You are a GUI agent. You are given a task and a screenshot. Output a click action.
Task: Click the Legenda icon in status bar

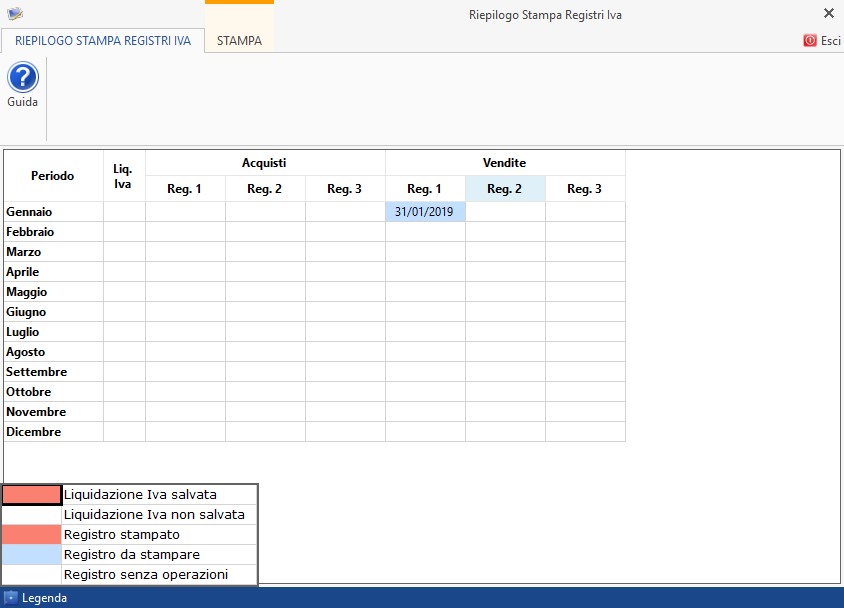point(10,598)
